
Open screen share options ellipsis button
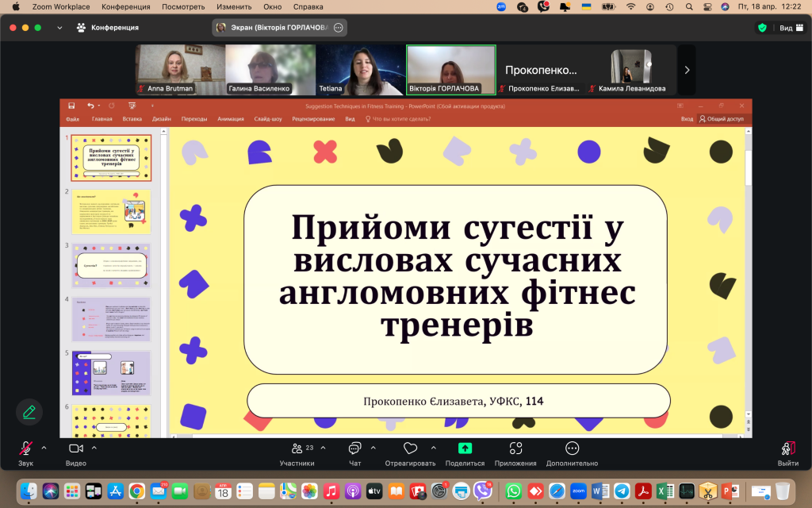[339, 28]
